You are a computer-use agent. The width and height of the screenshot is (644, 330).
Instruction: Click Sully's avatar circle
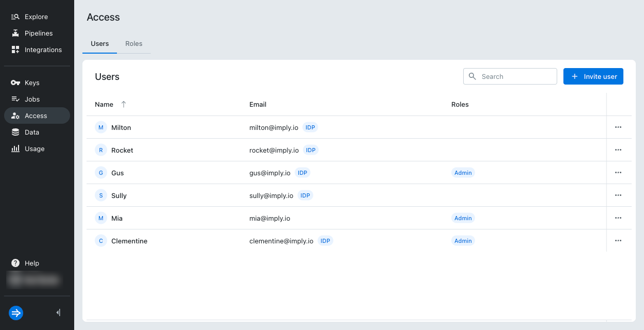[x=101, y=195]
